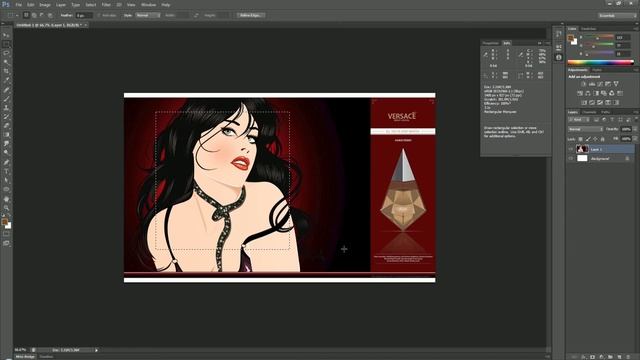Open the Style dropdown set to Normal
640x360 pixels.
(148, 15)
